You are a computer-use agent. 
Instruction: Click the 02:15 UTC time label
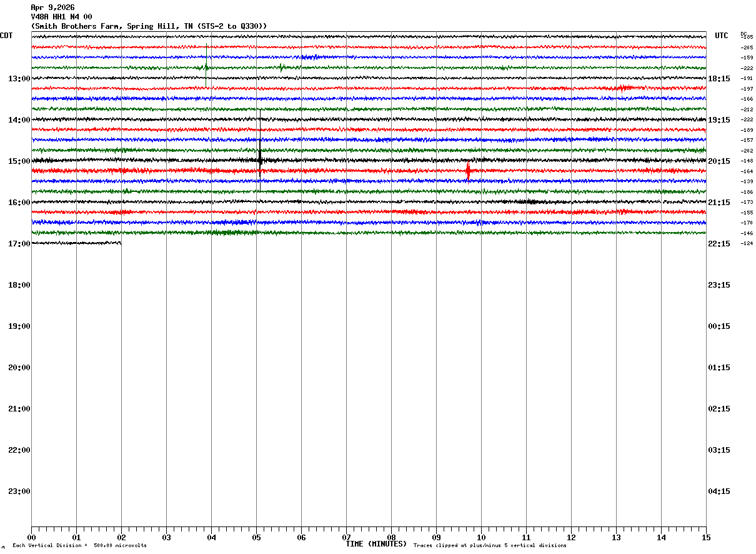tap(719, 409)
